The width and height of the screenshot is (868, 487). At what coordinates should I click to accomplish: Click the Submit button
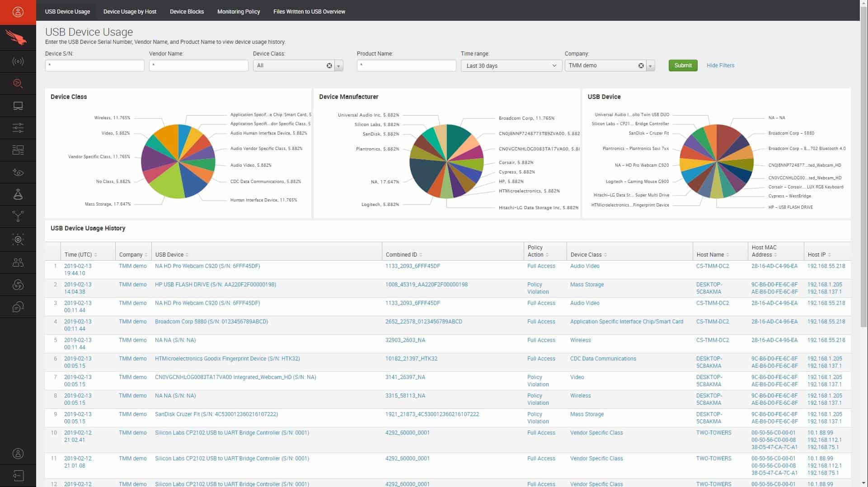[683, 65]
